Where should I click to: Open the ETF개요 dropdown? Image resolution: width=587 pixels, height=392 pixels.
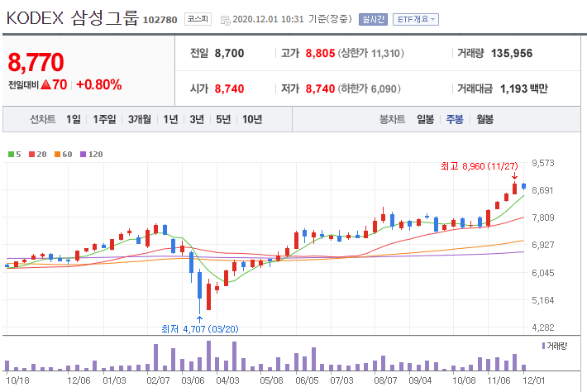pyautogui.click(x=416, y=20)
